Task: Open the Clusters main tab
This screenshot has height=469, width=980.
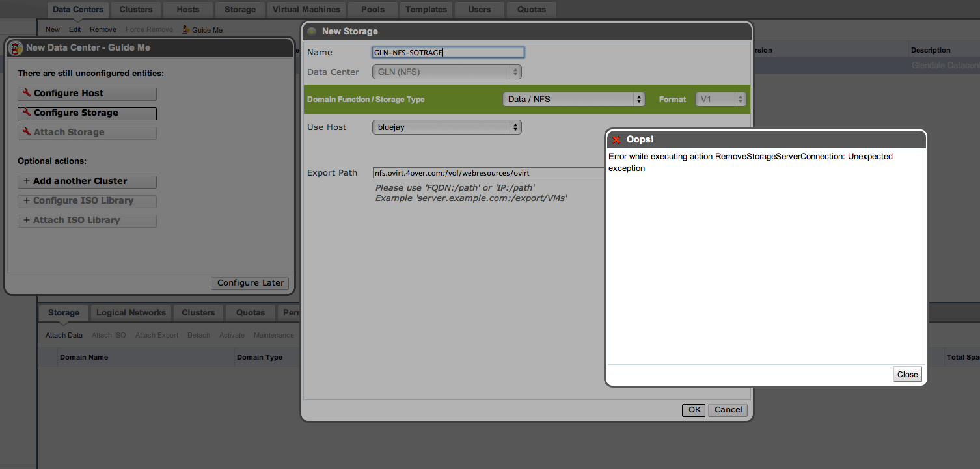Action: coord(136,10)
